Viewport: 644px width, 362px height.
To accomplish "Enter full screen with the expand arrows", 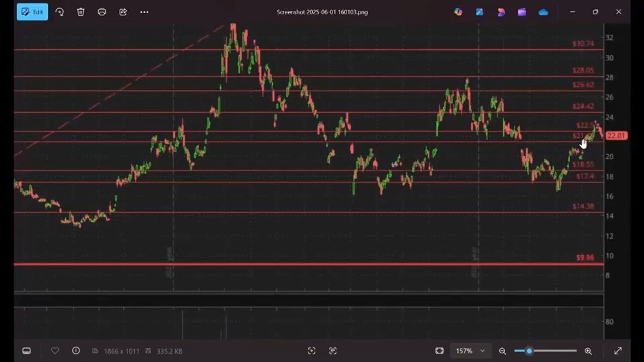I will click(618, 351).
